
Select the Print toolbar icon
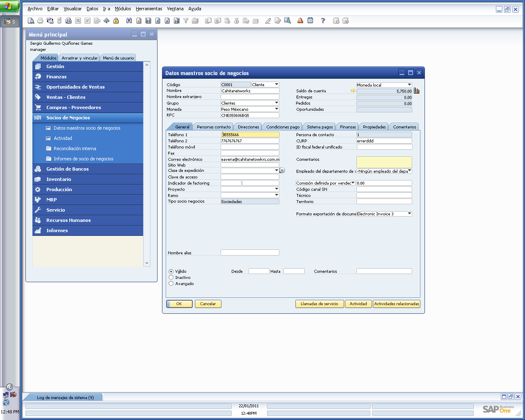[x=40, y=20]
